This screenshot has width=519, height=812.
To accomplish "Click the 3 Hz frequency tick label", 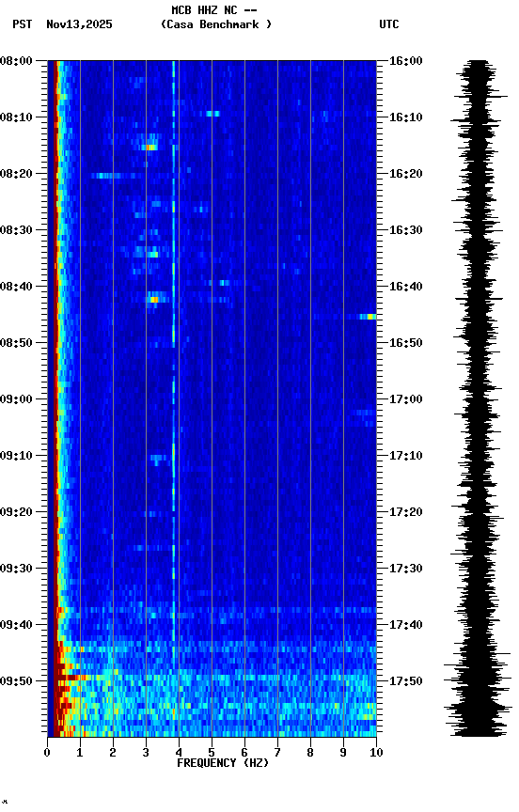I will tap(146, 753).
